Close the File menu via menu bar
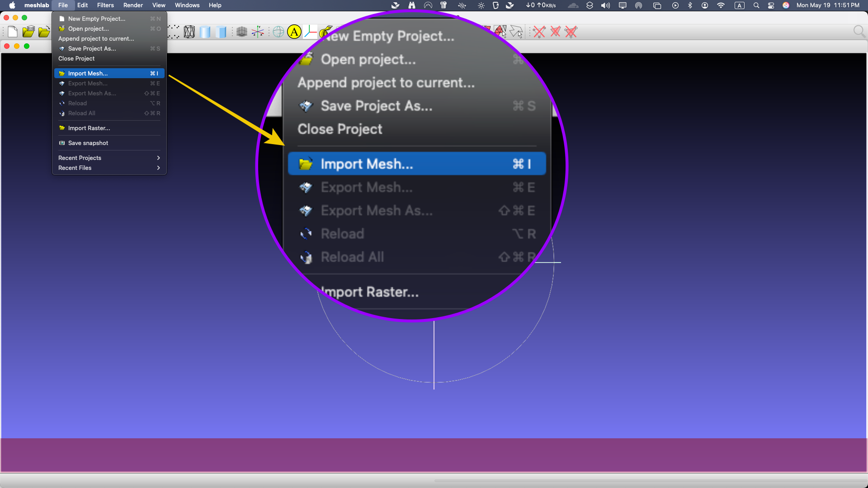Screen dimensions: 868x488 (x=63, y=5)
